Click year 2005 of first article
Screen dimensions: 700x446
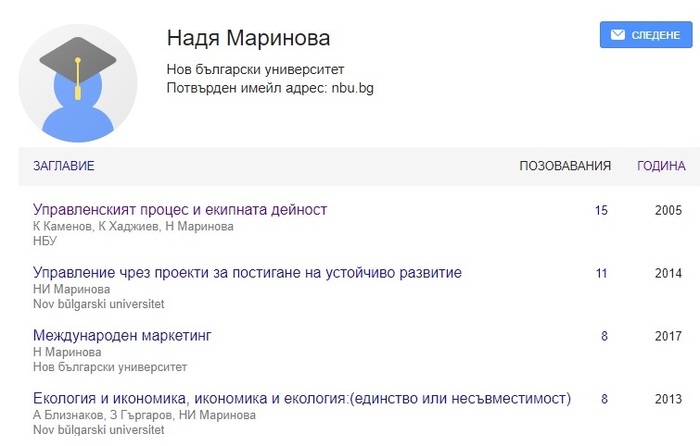[668, 210]
